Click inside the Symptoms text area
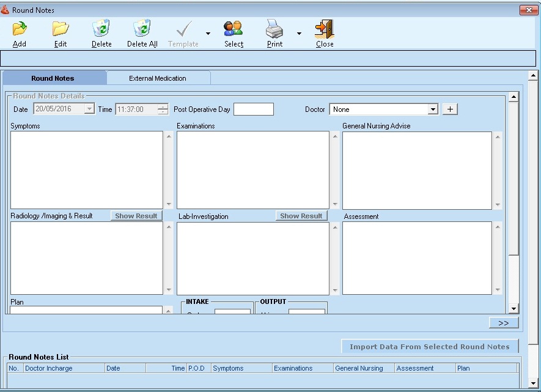The height and width of the screenshot is (392, 541). coord(86,170)
